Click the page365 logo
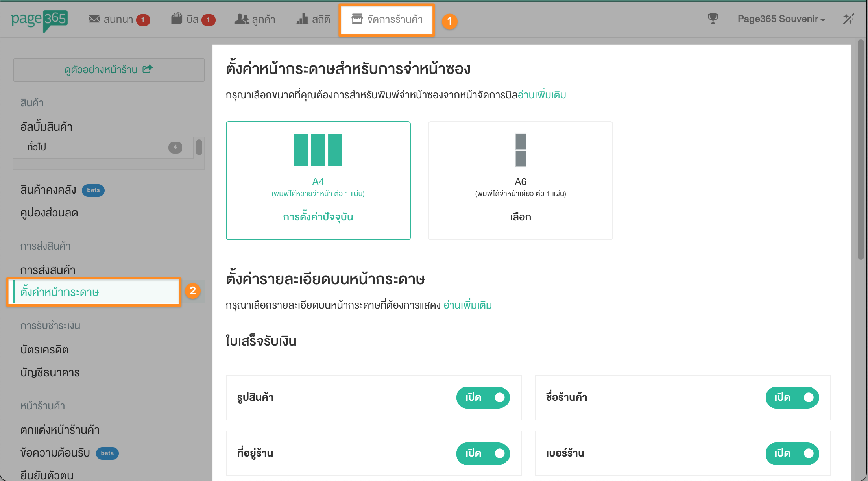The height and width of the screenshot is (481, 868). (x=39, y=20)
